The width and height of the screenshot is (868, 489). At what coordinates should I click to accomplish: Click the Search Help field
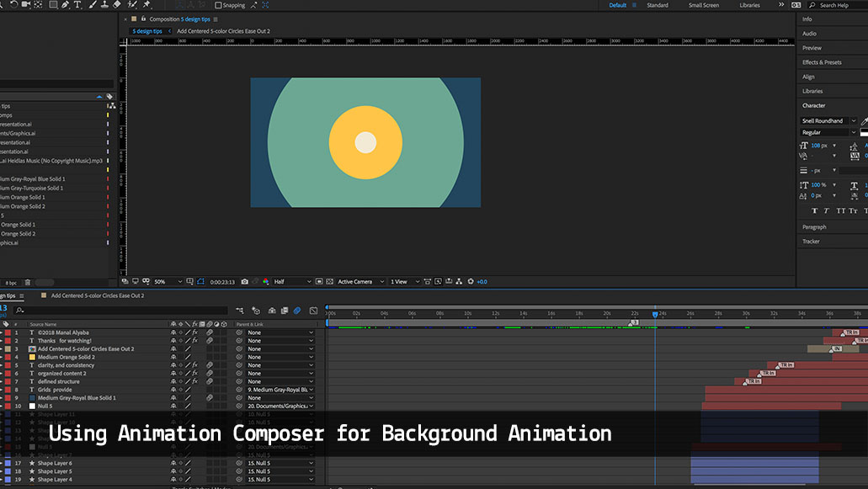(x=838, y=5)
